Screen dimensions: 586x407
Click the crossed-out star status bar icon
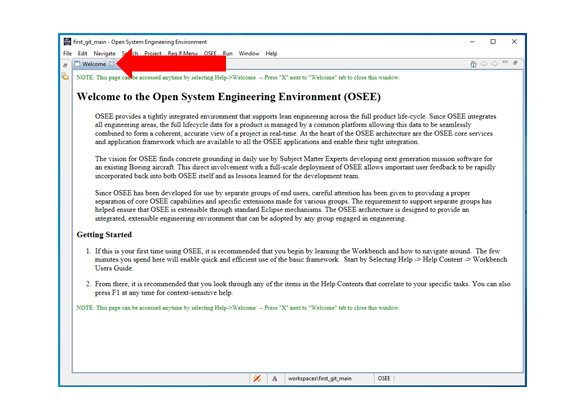(x=257, y=379)
